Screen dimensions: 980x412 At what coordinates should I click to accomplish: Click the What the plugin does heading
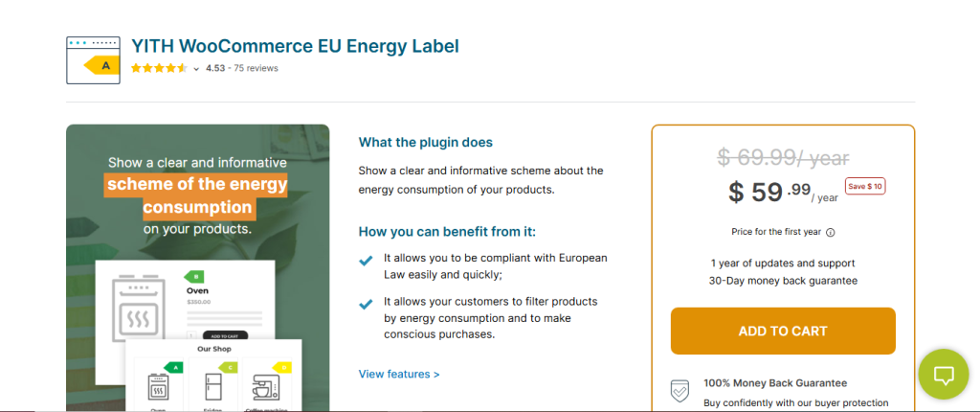tap(426, 142)
